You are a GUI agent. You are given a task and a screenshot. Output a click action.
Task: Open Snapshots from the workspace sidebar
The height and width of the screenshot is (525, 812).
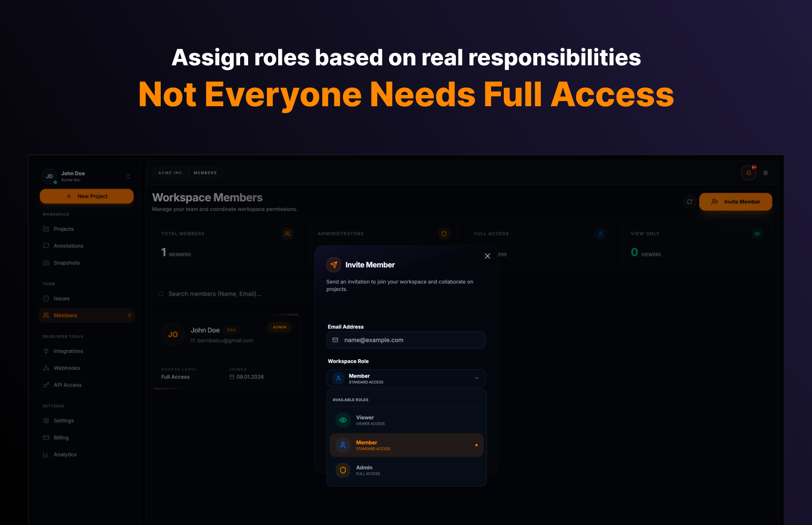(67, 263)
